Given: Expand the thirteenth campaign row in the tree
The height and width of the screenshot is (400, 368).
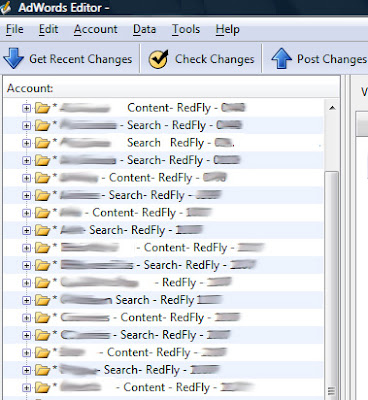Looking at the screenshot, I should tap(26, 318).
